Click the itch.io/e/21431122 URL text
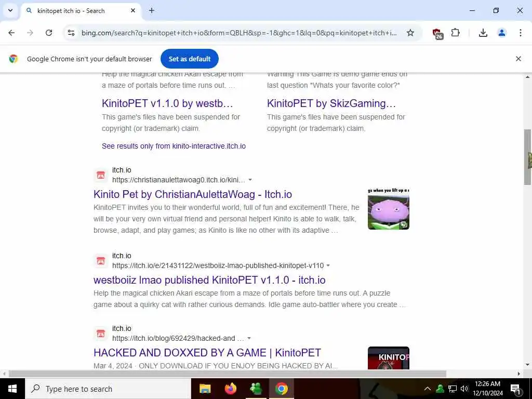532x399 pixels. click(x=218, y=265)
